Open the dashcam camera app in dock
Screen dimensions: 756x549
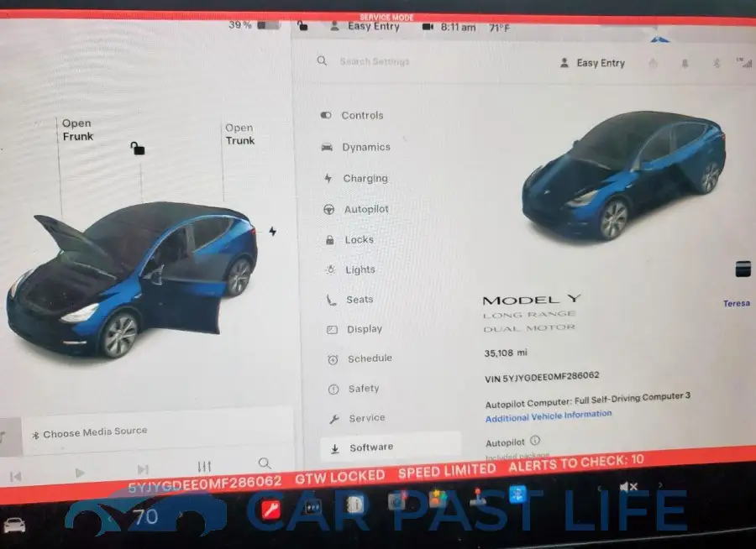pos(396,501)
